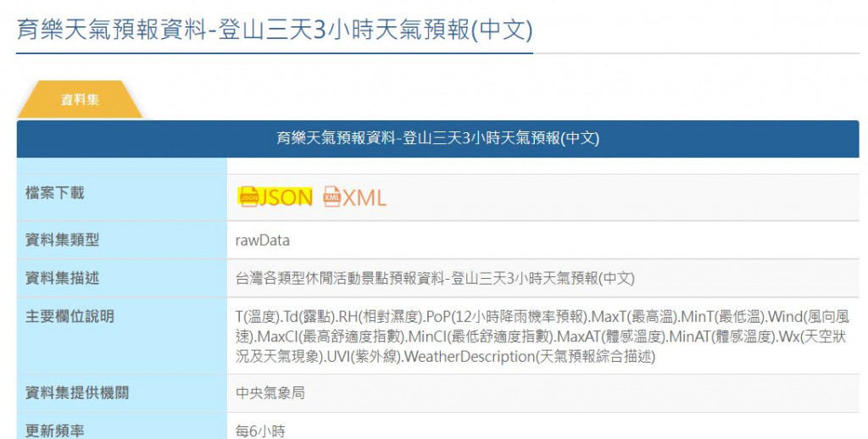Click the XML file download icon

331,197
